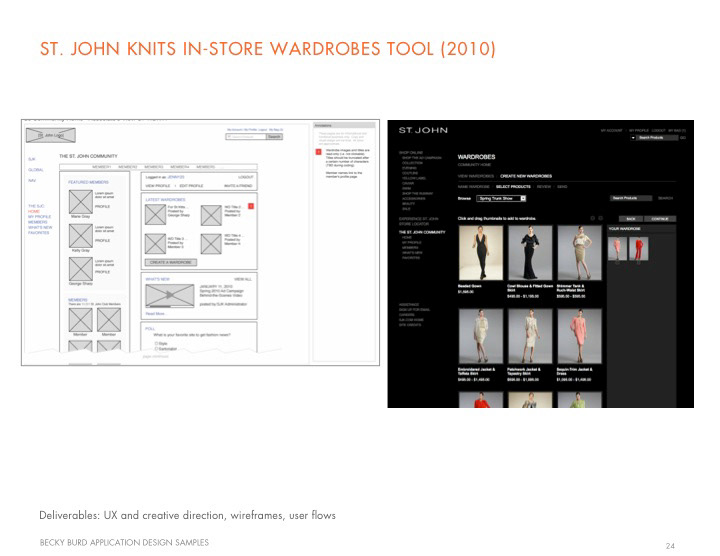This screenshot has width=720, height=556.
Task: Open the VIEW WARDROBES tab
Action: tap(476, 176)
